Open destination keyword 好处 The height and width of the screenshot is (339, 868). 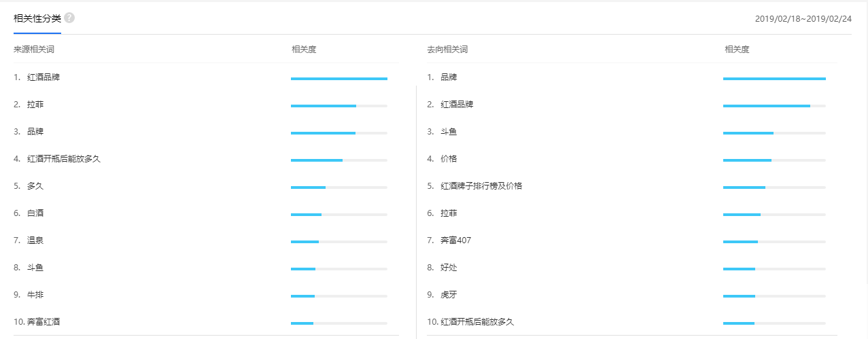point(449,268)
